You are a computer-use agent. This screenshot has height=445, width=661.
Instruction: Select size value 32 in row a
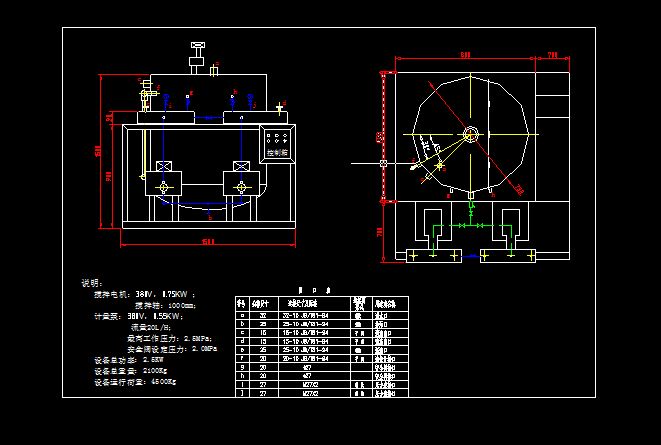[x=263, y=315]
